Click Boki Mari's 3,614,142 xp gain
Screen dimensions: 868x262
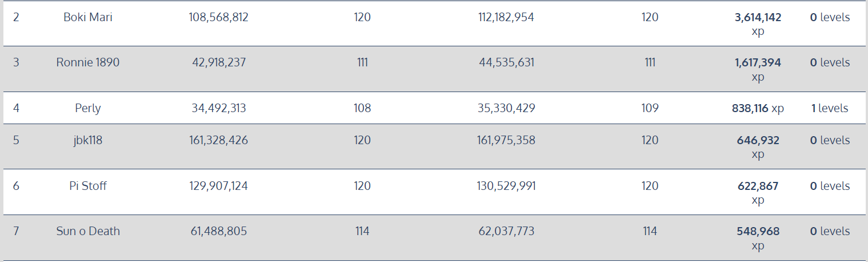tap(758, 24)
